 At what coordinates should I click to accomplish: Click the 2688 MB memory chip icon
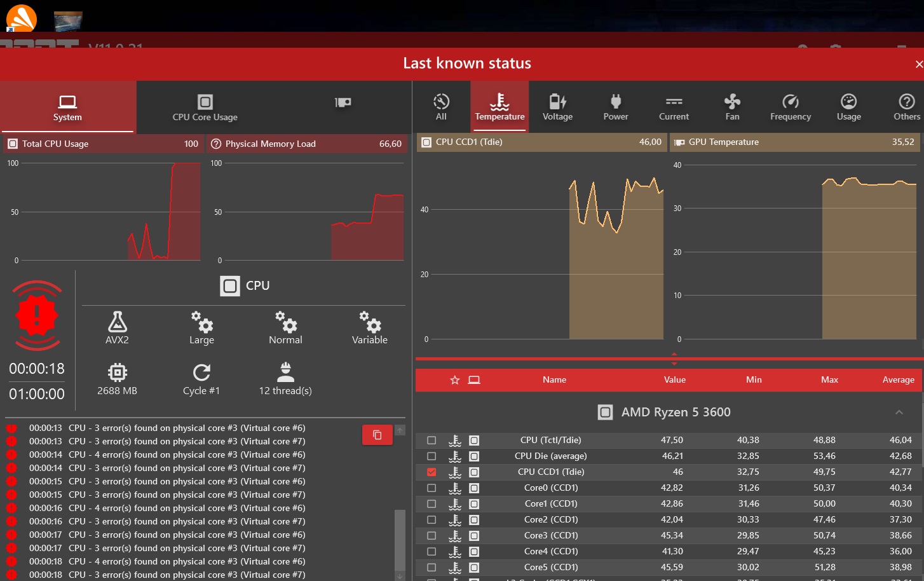[x=118, y=372]
